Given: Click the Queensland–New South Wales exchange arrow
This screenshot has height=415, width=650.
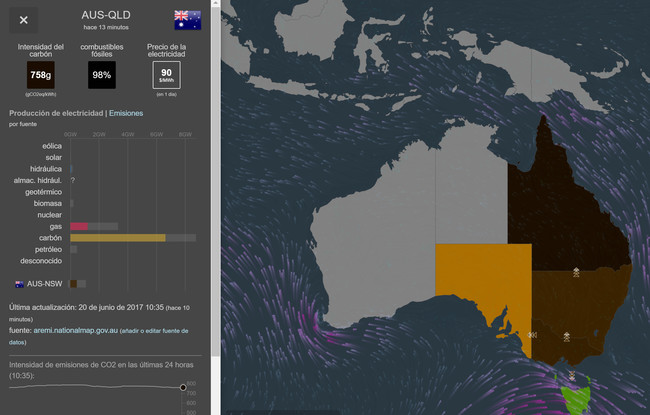Looking at the screenshot, I should coord(575,271).
